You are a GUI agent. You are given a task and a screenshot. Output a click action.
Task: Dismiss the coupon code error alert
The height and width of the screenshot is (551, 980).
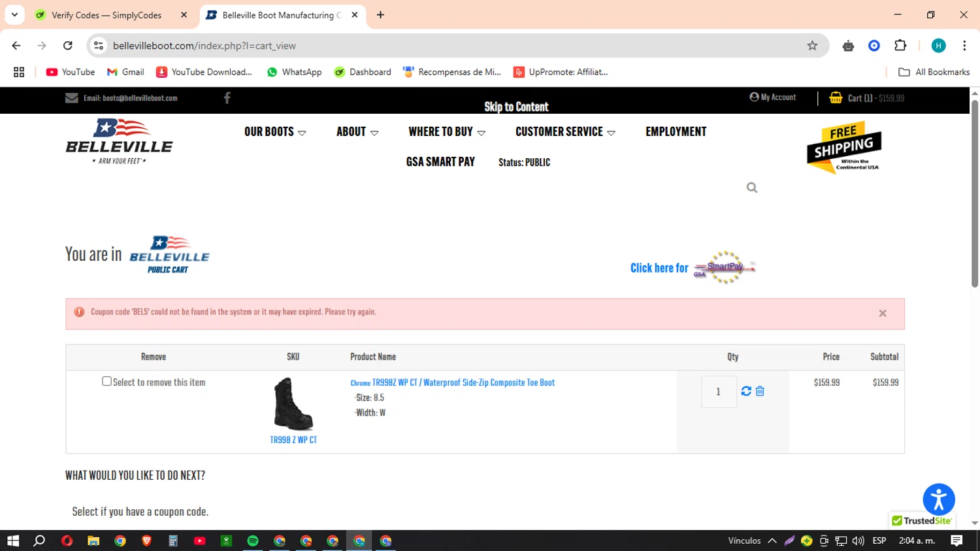(883, 314)
